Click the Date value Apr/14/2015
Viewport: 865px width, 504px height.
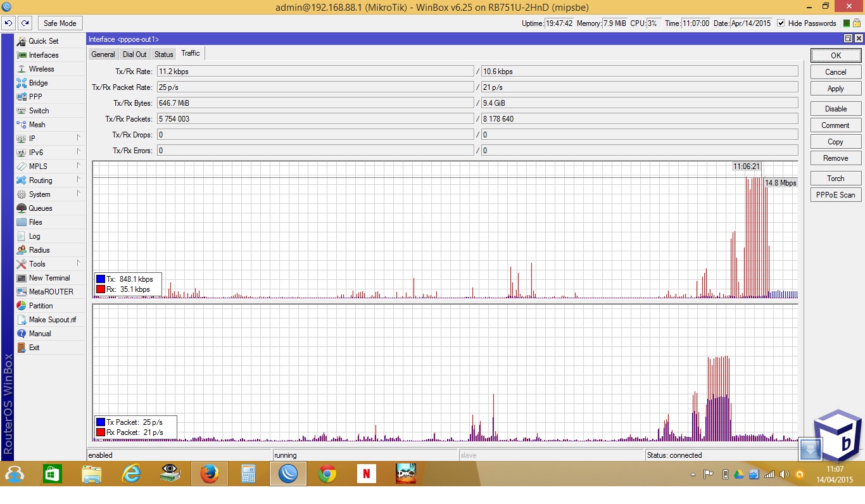(x=751, y=23)
